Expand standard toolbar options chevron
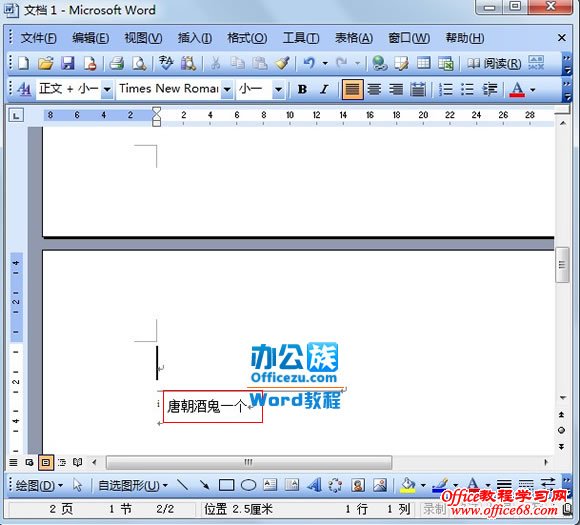This screenshot has height=525, width=580. click(566, 64)
